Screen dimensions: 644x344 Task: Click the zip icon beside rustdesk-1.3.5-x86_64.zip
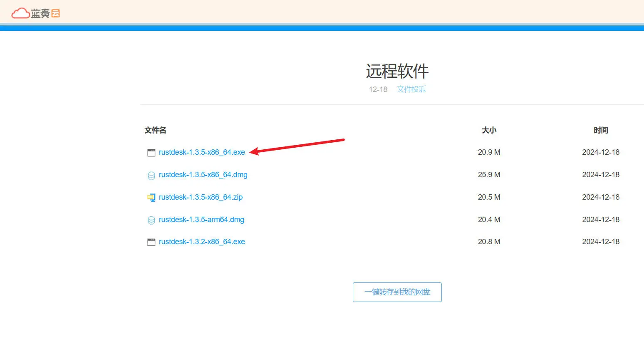click(151, 198)
